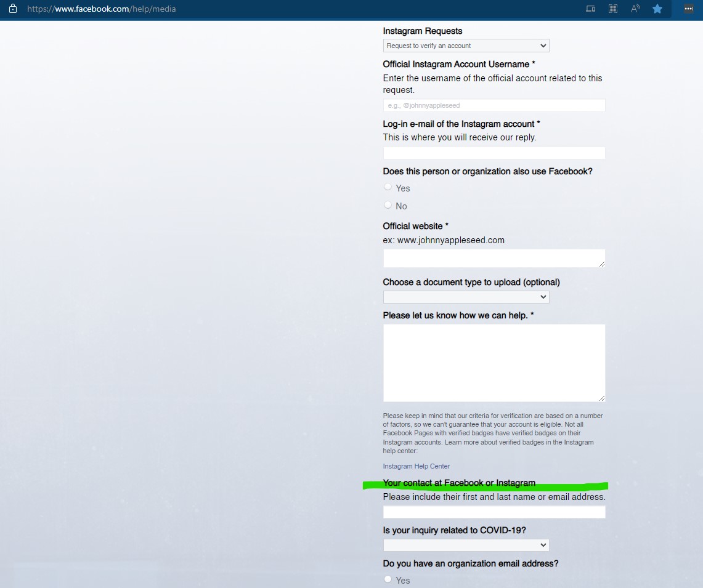The width and height of the screenshot is (703, 588).
Task: Click the site security lock icon
Action: point(13,9)
